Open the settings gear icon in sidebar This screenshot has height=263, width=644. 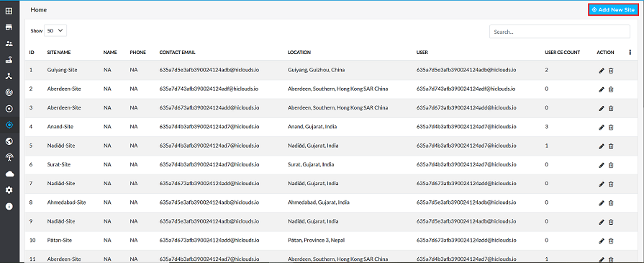(x=9, y=190)
